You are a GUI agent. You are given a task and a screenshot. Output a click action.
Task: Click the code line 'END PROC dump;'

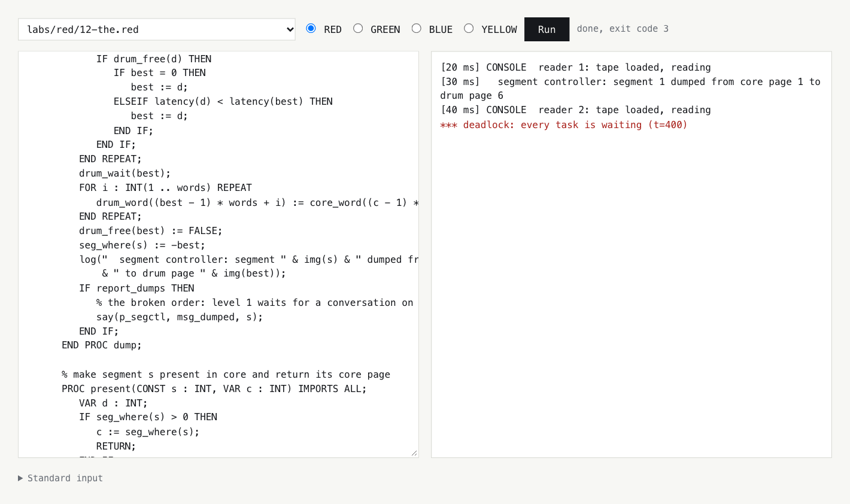tap(102, 345)
